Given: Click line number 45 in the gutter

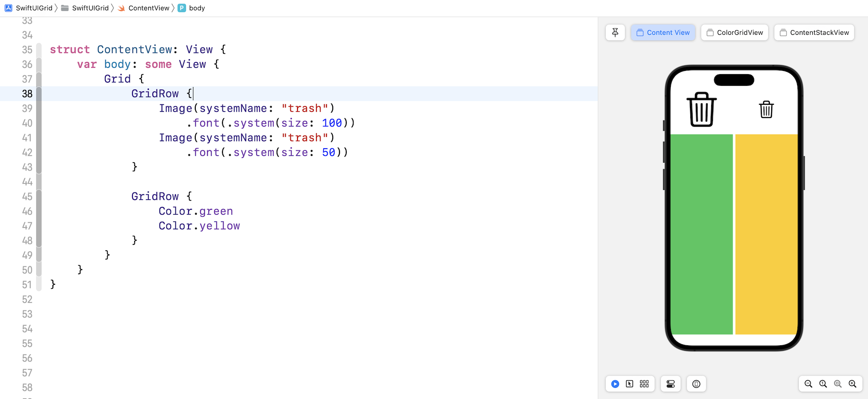Looking at the screenshot, I should (27, 197).
